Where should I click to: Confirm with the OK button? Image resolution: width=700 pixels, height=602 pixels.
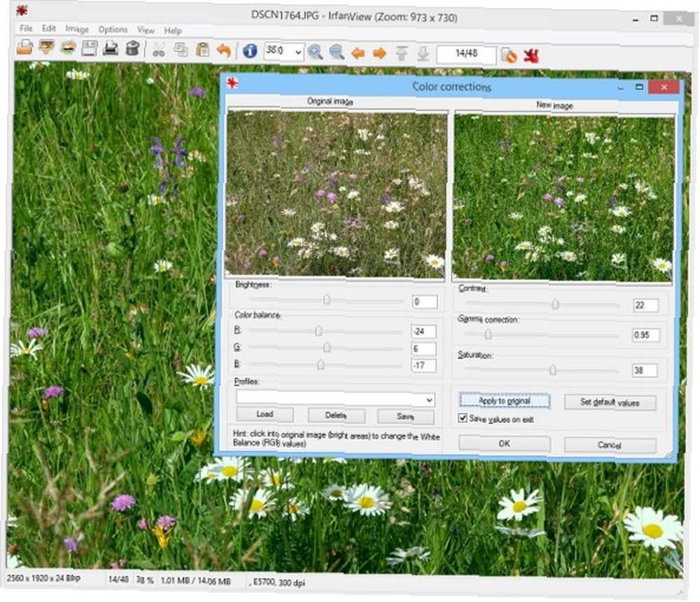[505, 444]
